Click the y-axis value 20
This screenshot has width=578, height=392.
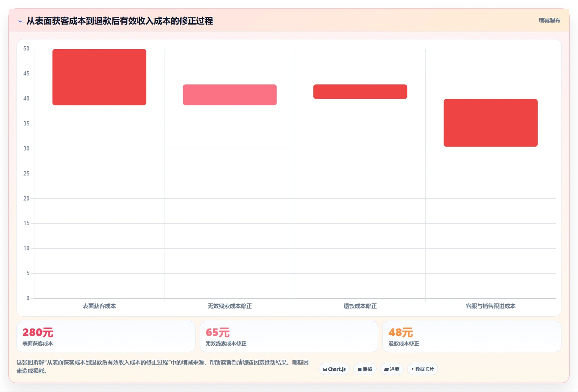click(26, 198)
